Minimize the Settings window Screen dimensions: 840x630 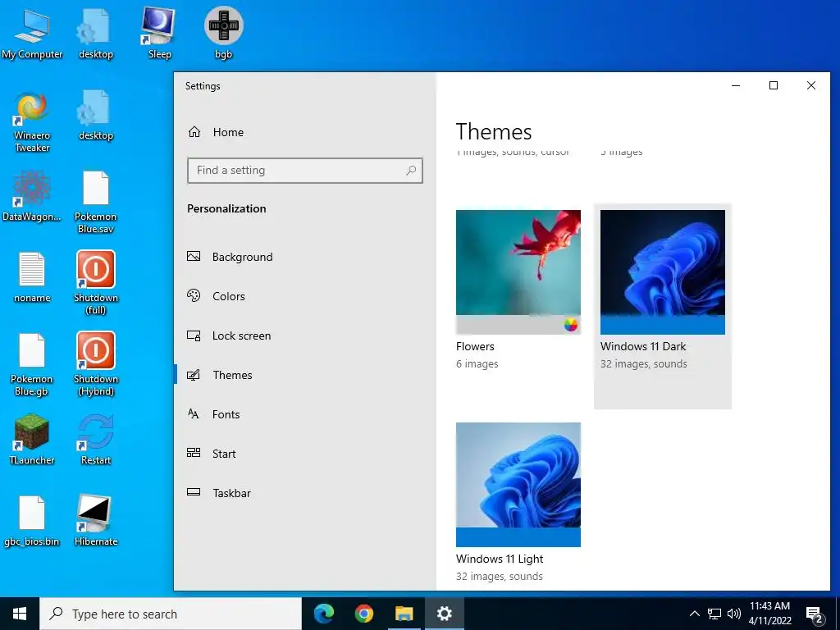[x=736, y=85]
